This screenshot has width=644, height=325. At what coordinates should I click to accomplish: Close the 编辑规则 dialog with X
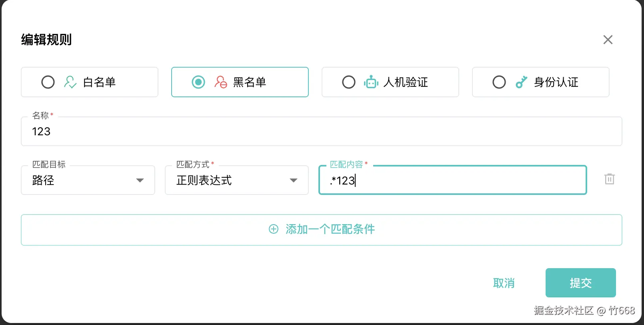click(608, 40)
